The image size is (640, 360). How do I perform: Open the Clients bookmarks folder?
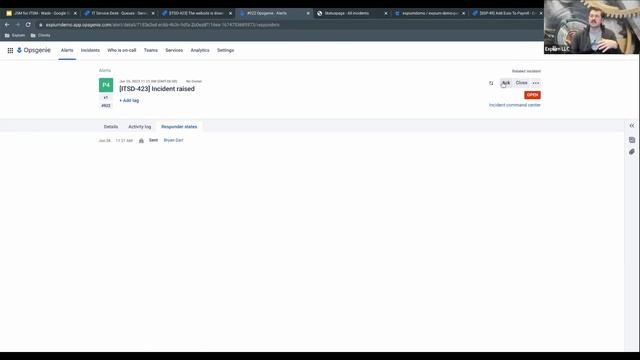coord(40,36)
